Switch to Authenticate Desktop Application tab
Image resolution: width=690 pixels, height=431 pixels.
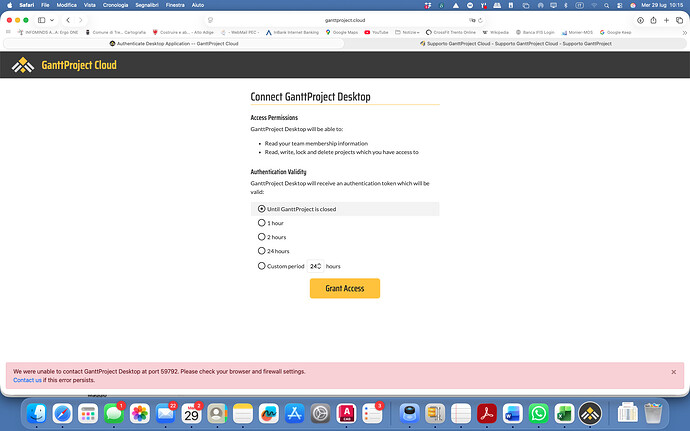(174, 44)
